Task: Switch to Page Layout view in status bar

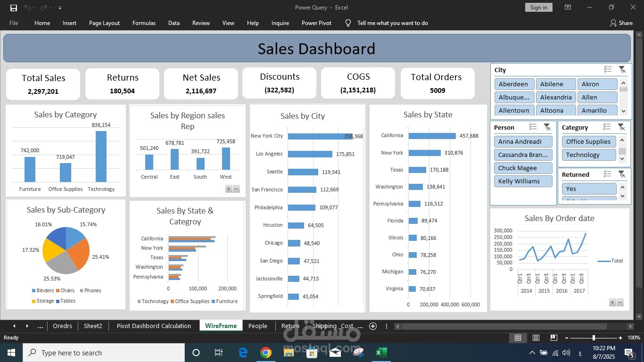Action: (536, 337)
